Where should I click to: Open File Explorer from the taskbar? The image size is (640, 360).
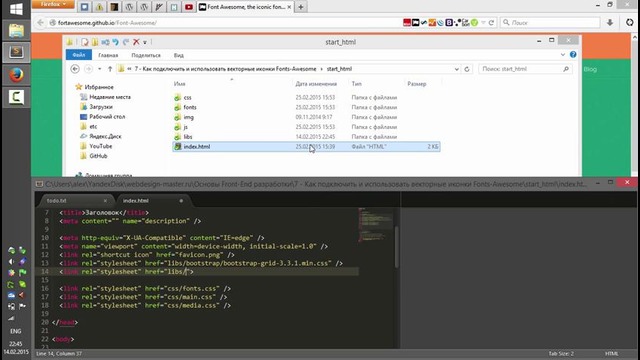16,31
